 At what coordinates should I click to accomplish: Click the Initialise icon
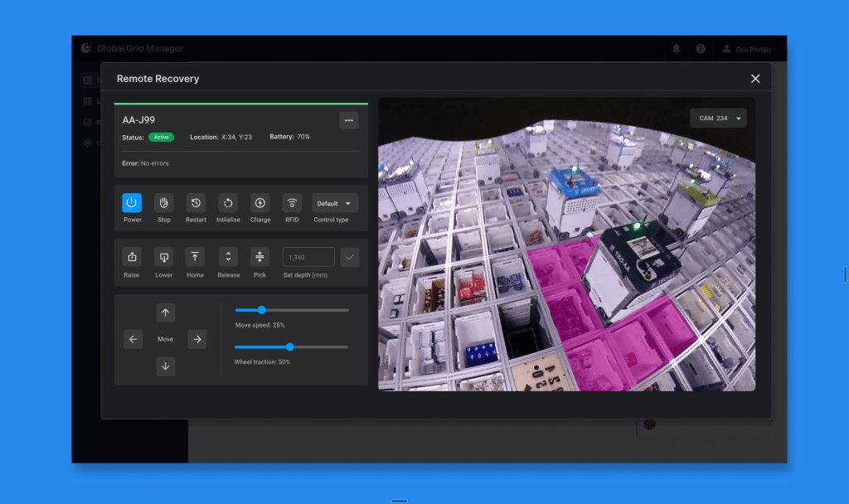point(228,203)
